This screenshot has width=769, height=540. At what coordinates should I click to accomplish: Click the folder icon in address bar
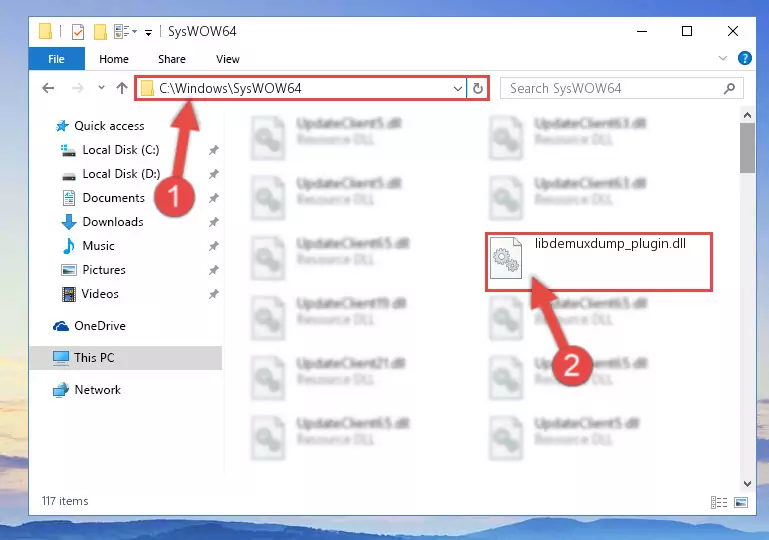coord(147,88)
